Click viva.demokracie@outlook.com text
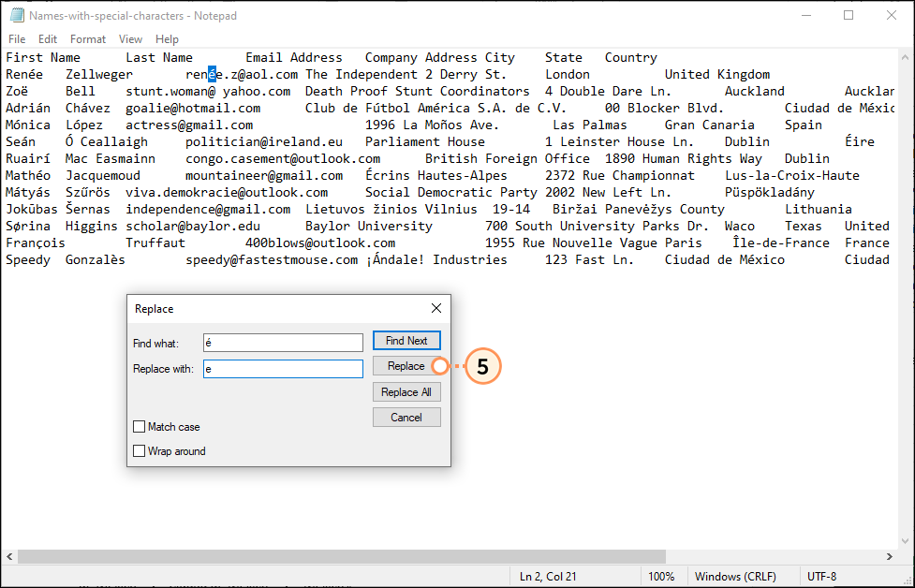 [x=227, y=193]
